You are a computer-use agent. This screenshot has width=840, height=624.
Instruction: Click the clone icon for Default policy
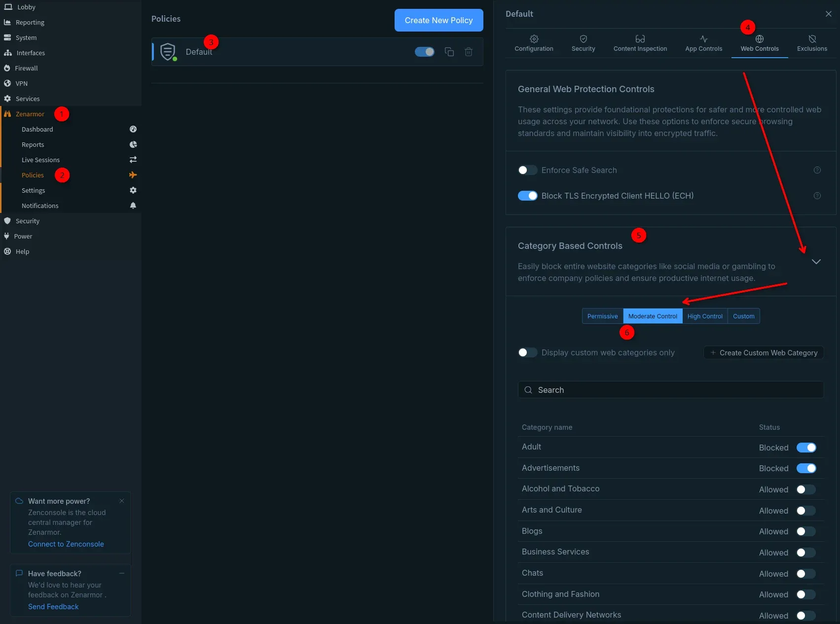[449, 52]
